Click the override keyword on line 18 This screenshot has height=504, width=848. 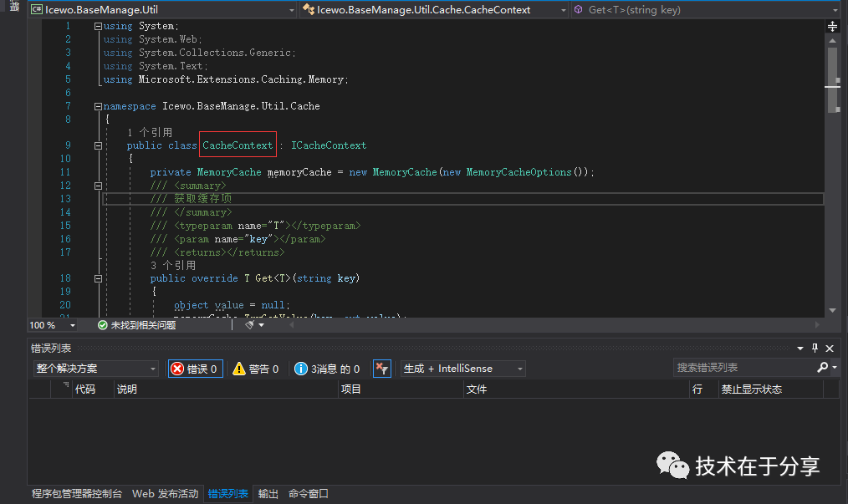click(x=215, y=278)
